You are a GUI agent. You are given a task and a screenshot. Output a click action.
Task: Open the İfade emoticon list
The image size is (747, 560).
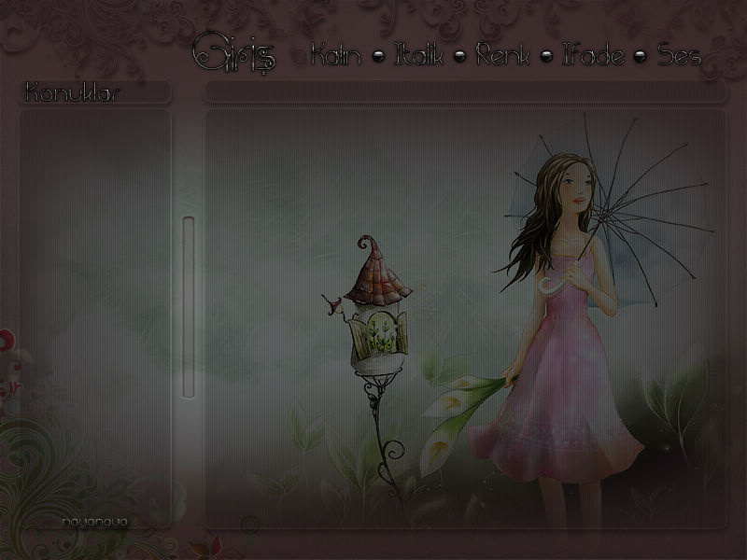pos(593,55)
